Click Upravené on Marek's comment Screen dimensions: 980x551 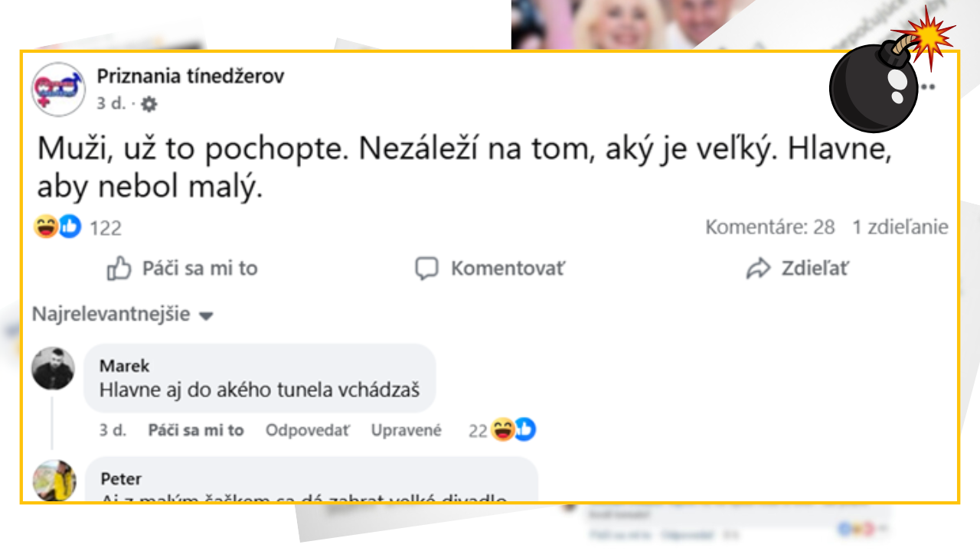(407, 430)
